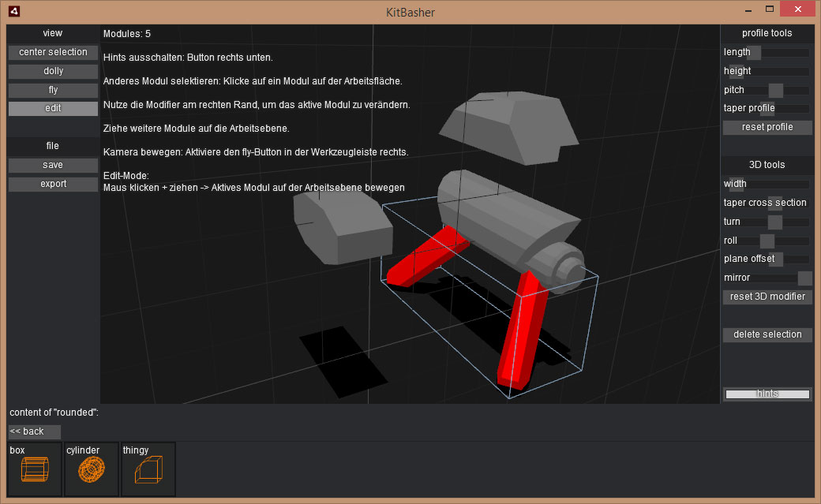The width and height of the screenshot is (821, 504).
Task: Switch to dolly camera mode
Action: 53,71
